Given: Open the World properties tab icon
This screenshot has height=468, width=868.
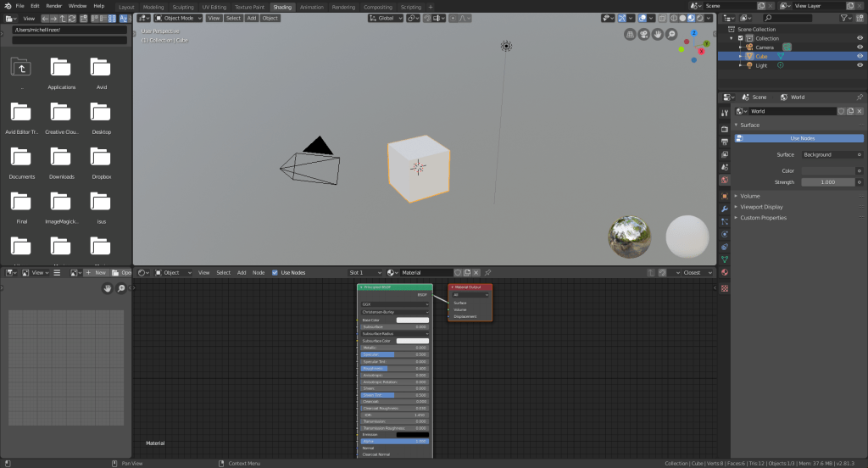Looking at the screenshot, I should 725,180.
